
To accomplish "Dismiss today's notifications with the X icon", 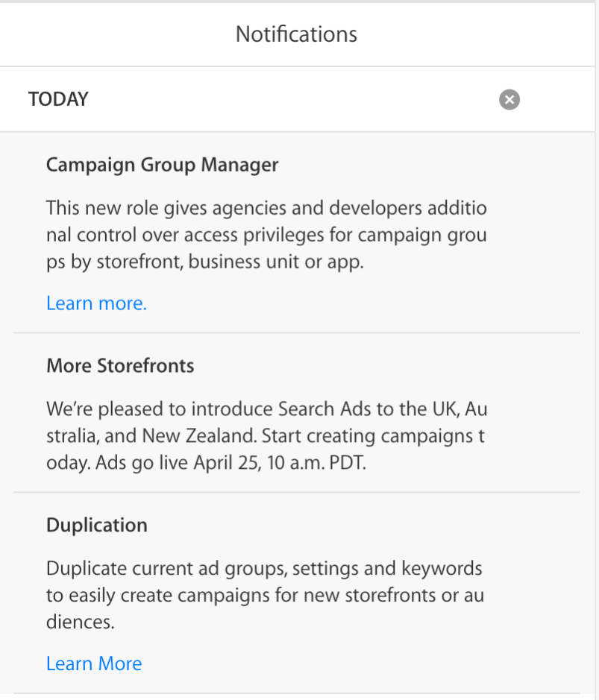I will [509, 99].
